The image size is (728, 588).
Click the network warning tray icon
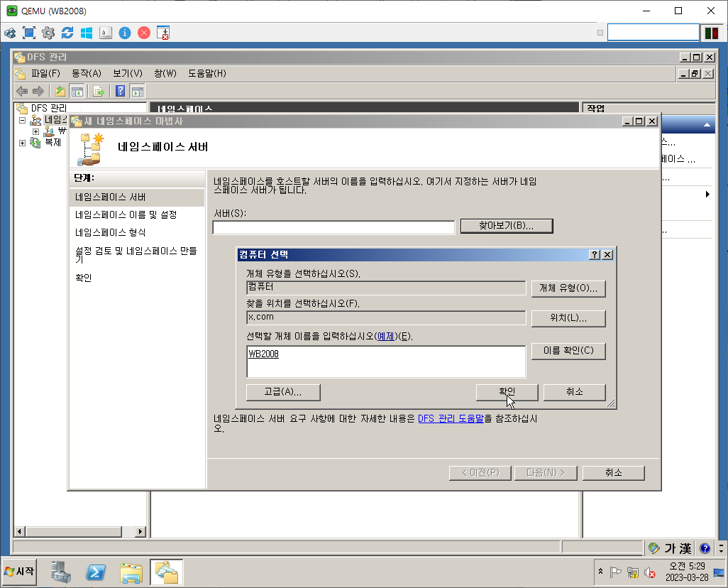tap(632, 572)
